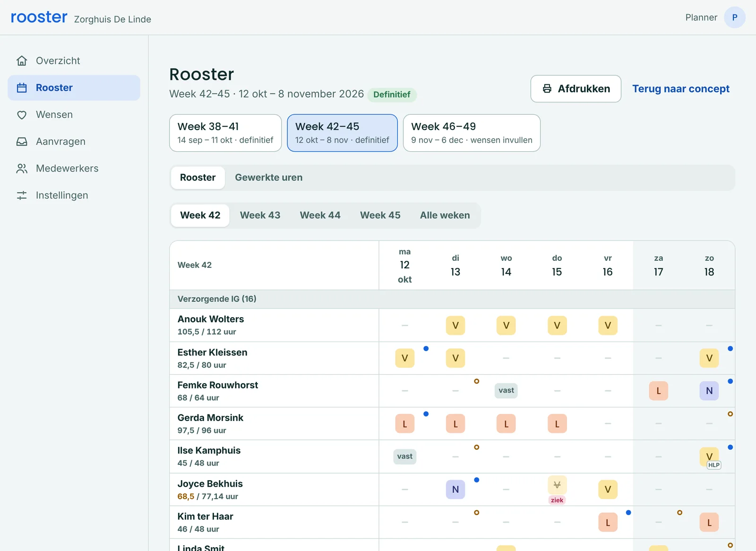
Task: Click the hours text 68,5 / 77,14 uur
Action: (208, 497)
